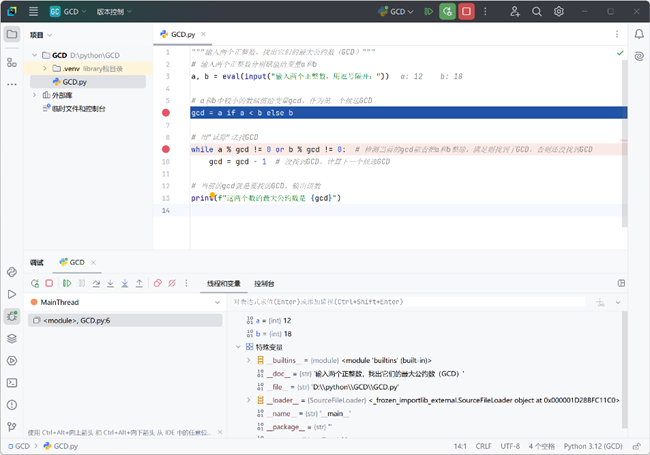Click the green inspection checkmark

click(x=620, y=53)
